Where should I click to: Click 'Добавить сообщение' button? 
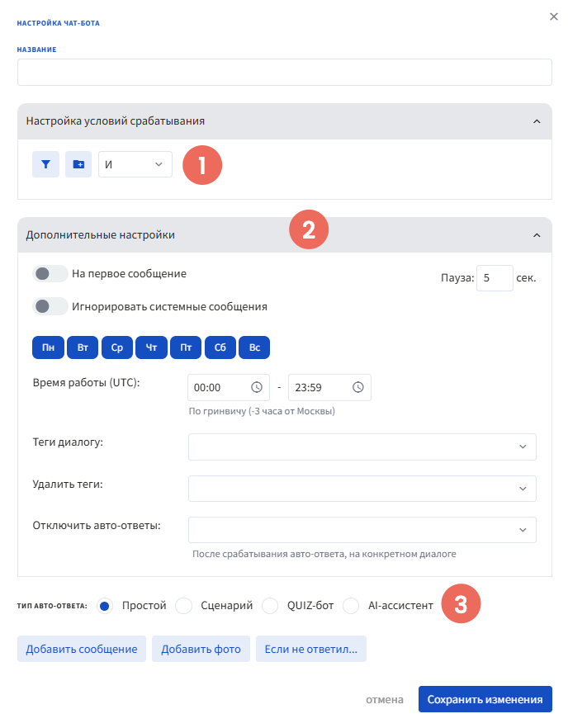coord(82,649)
